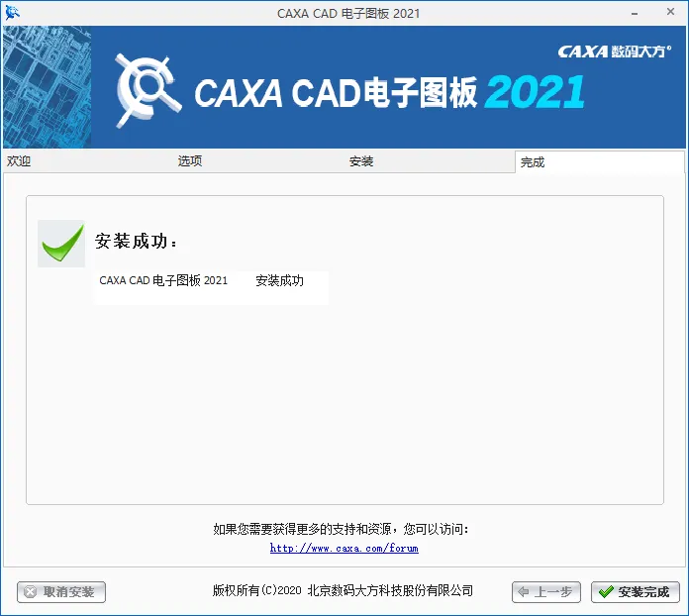Screen dimensions: 689x616
Task: Click the circuit board banner image
Action: coord(47,87)
